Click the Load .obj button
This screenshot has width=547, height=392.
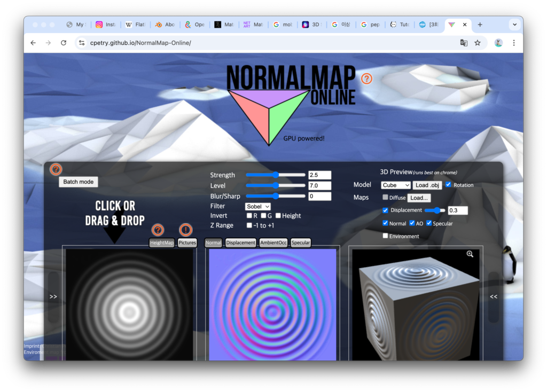(x=427, y=185)
